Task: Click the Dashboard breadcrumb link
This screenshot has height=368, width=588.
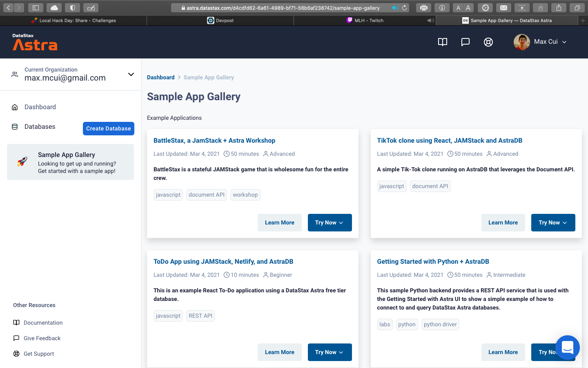Action: pos(160,77)
